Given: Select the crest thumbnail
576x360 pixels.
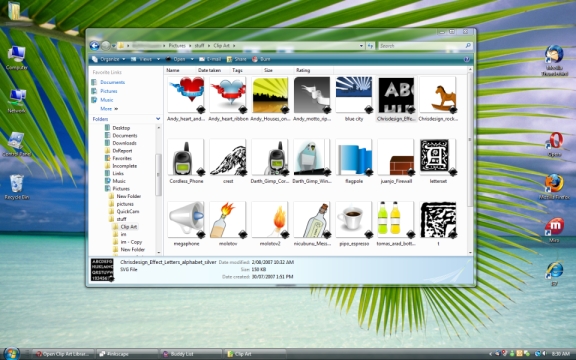Looking at the screenshot, I should [228, 157].
